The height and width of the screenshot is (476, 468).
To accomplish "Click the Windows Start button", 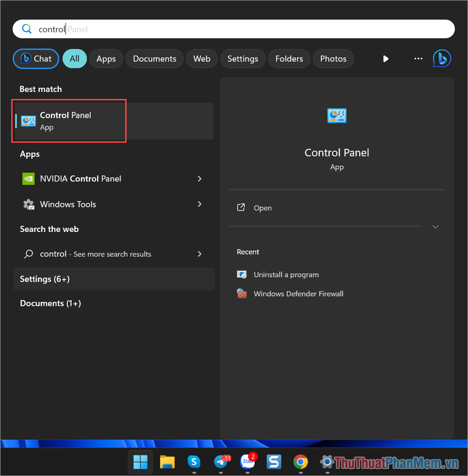I will (x=140, y=462).
